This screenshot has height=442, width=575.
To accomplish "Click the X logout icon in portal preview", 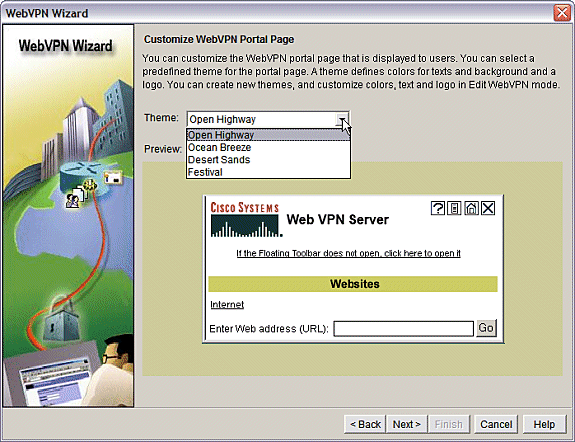I will coord(488,208).
